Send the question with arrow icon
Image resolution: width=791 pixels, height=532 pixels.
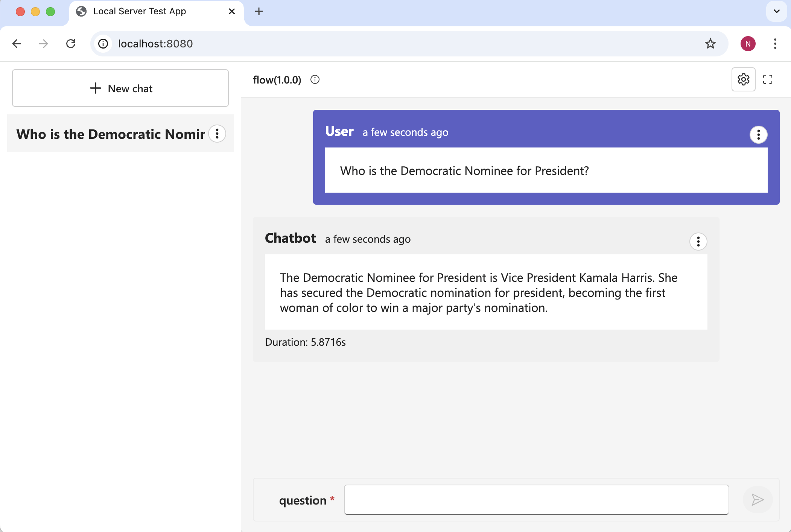click(757, 500)
